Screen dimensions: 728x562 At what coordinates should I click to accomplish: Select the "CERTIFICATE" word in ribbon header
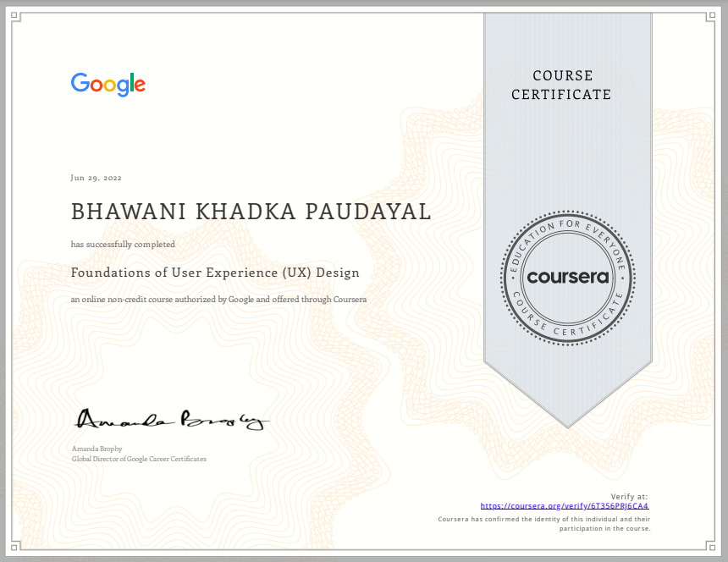coord(561,95)
